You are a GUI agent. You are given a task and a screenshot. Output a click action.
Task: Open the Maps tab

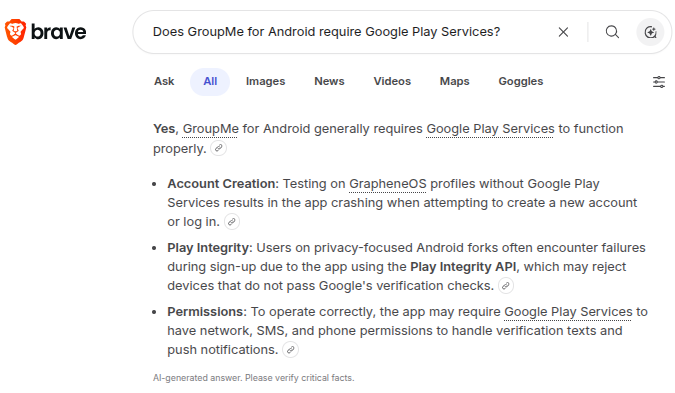pos(455,81)
